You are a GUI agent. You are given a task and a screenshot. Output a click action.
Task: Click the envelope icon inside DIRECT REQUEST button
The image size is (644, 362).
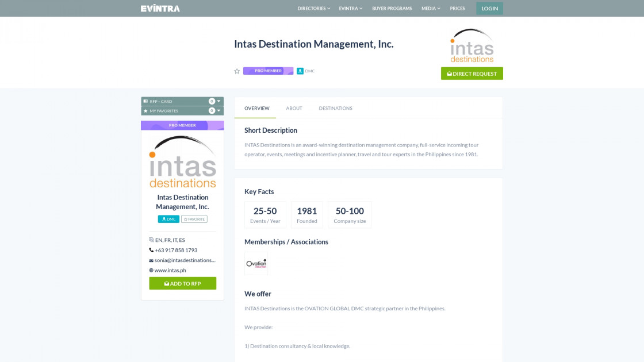click(450, 74)
